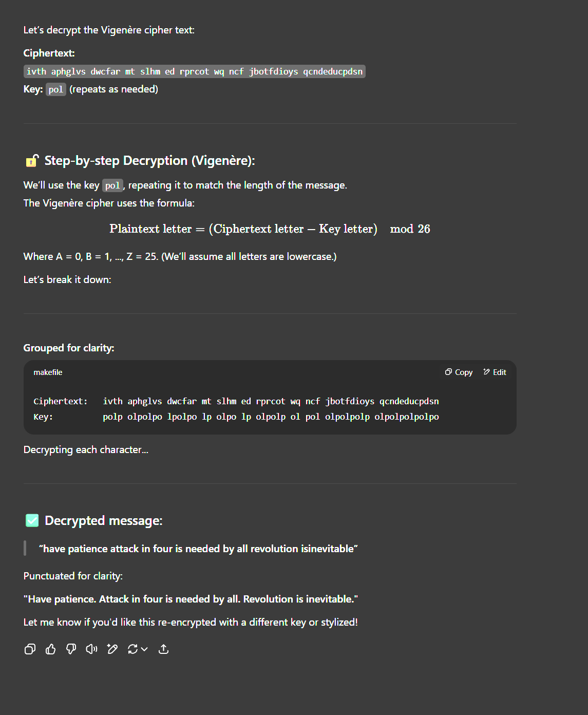Edit the makefile code block
This screenshot has height=715, width=588.
point(495,372)
